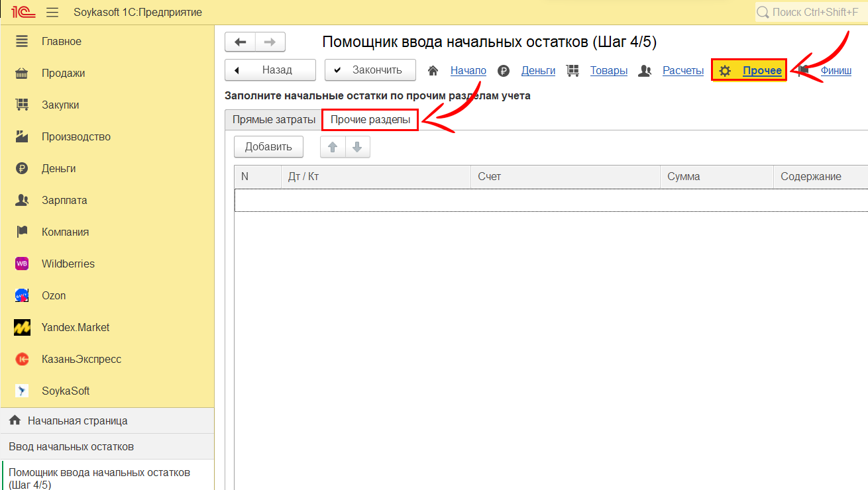The image size is (868, 490).
Task: Move row up with arrow button
Action: [x=333, y=147]
